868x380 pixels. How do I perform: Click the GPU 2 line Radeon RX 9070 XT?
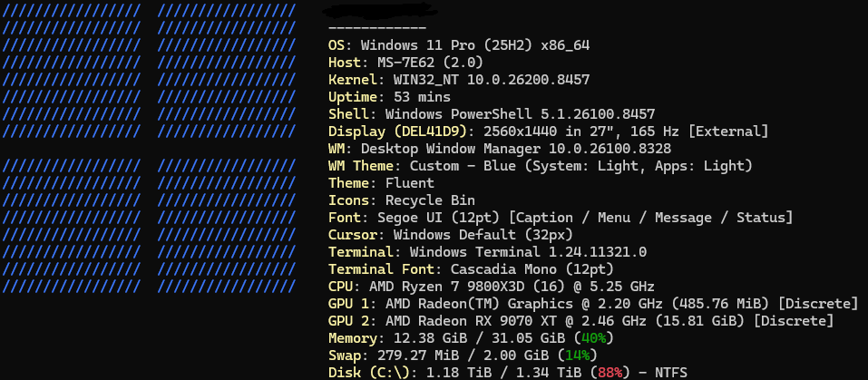click(x=580, y=321)
